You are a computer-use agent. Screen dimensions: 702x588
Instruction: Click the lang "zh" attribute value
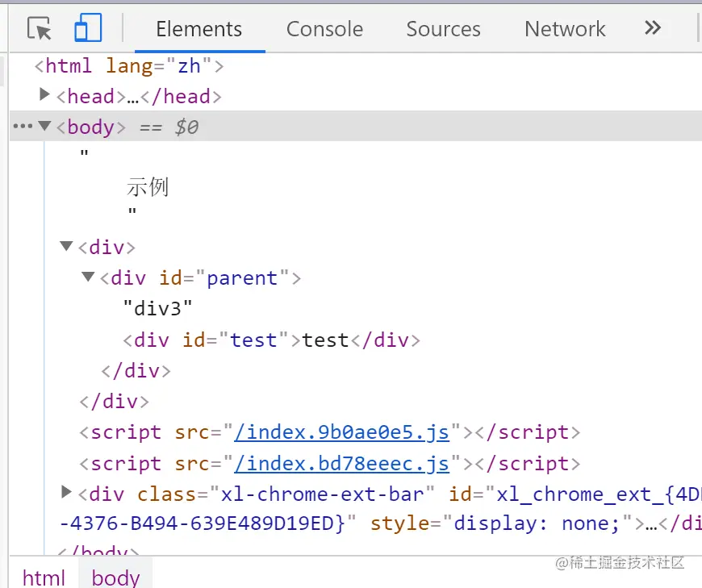tap(189, 66)
